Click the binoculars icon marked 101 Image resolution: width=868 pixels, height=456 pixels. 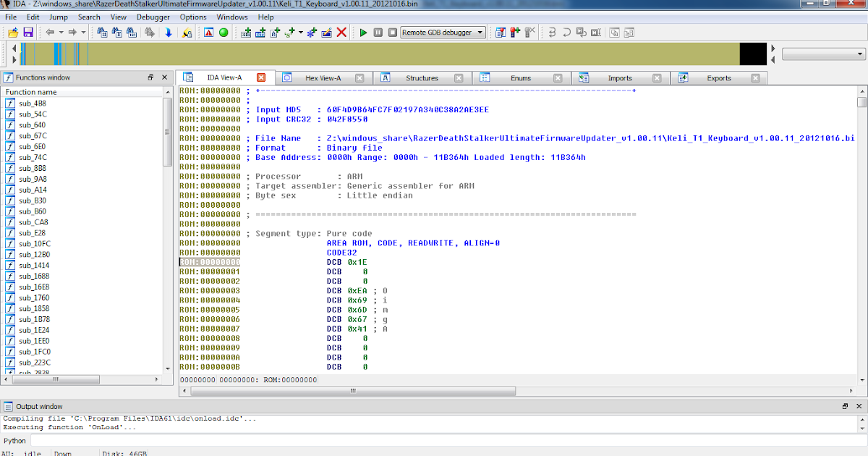[x=132, y=33]
